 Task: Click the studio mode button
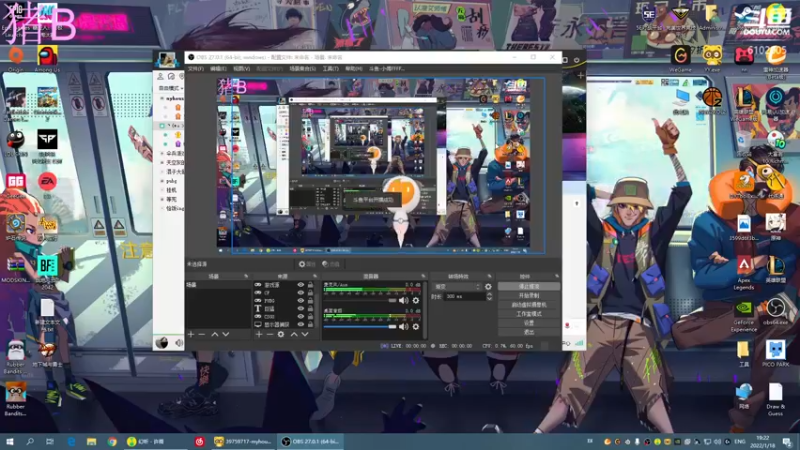529,314
